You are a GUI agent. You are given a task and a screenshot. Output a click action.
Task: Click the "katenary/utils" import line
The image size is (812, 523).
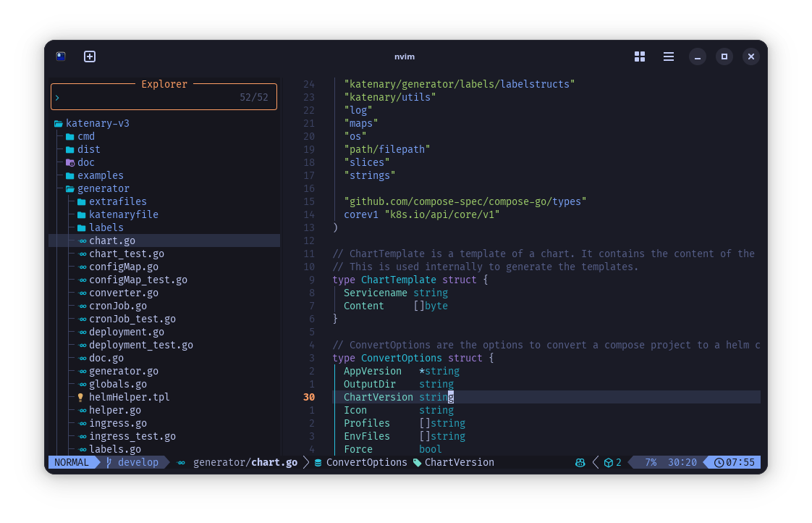[x=389, y=98]
